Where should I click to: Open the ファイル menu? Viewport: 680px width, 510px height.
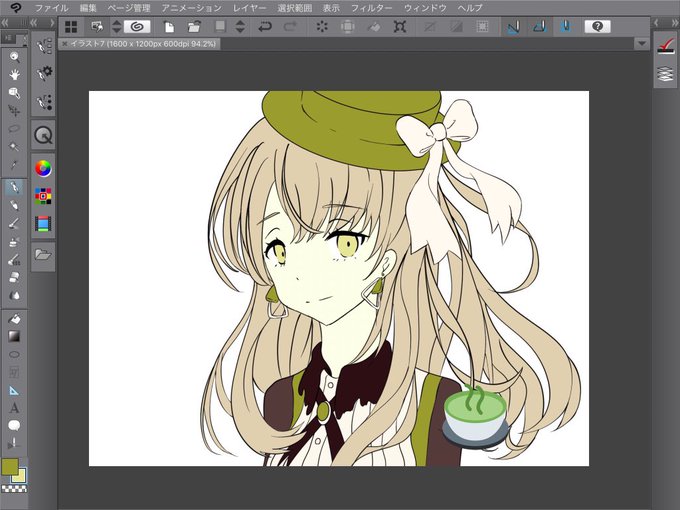coord(51,8)
